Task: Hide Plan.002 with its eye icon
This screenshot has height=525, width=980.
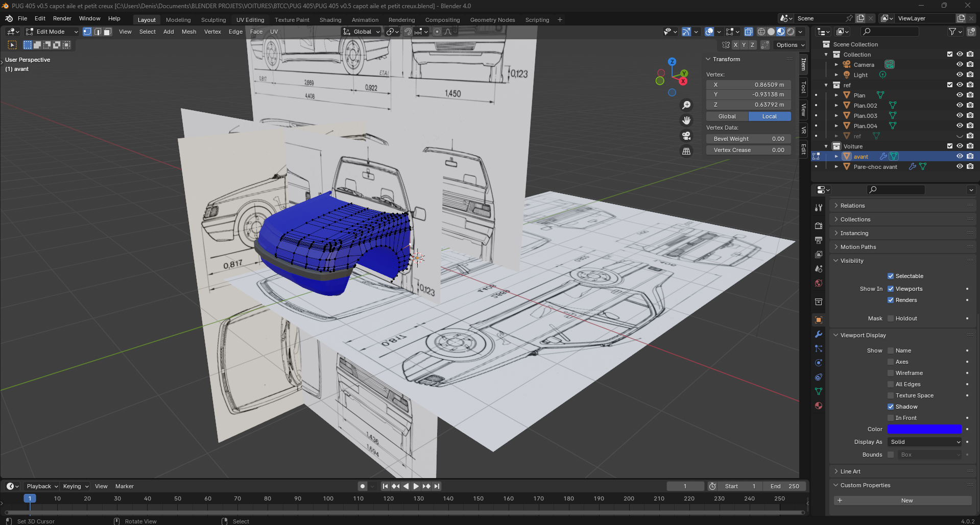Action: point(960,106)
